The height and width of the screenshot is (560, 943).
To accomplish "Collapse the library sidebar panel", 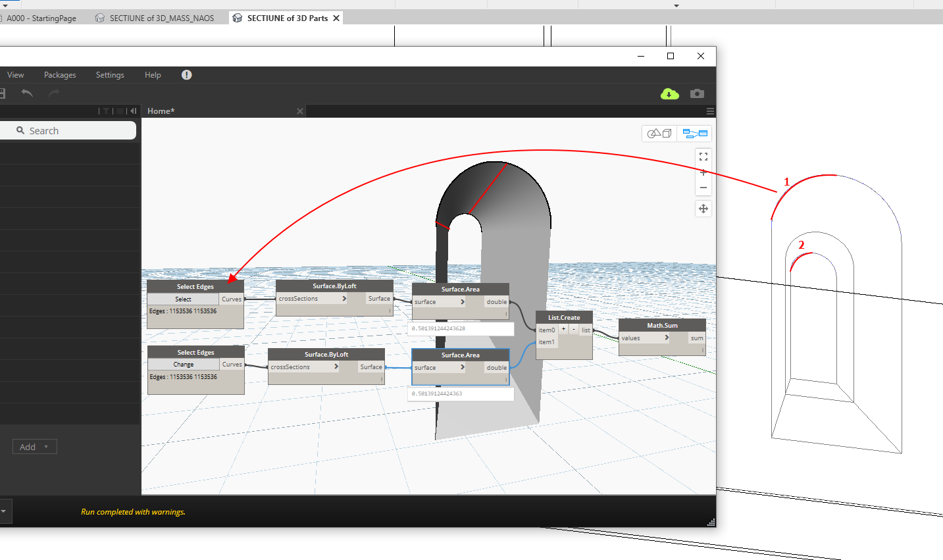I will click(x=133, y=111).
